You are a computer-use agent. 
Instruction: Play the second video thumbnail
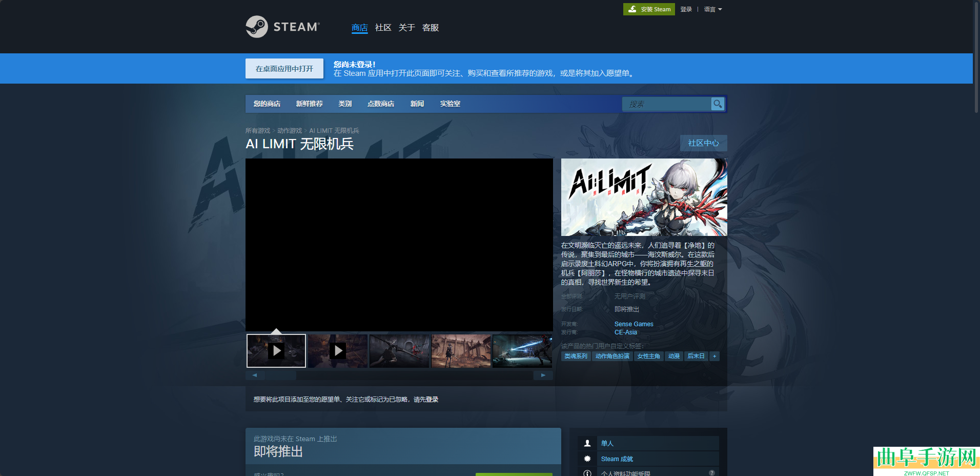tap(338, 351)
